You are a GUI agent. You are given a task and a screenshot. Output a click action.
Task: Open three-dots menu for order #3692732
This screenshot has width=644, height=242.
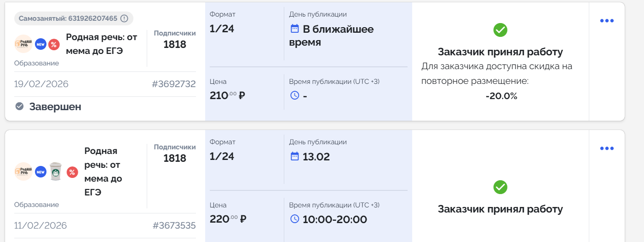point(607,21)
